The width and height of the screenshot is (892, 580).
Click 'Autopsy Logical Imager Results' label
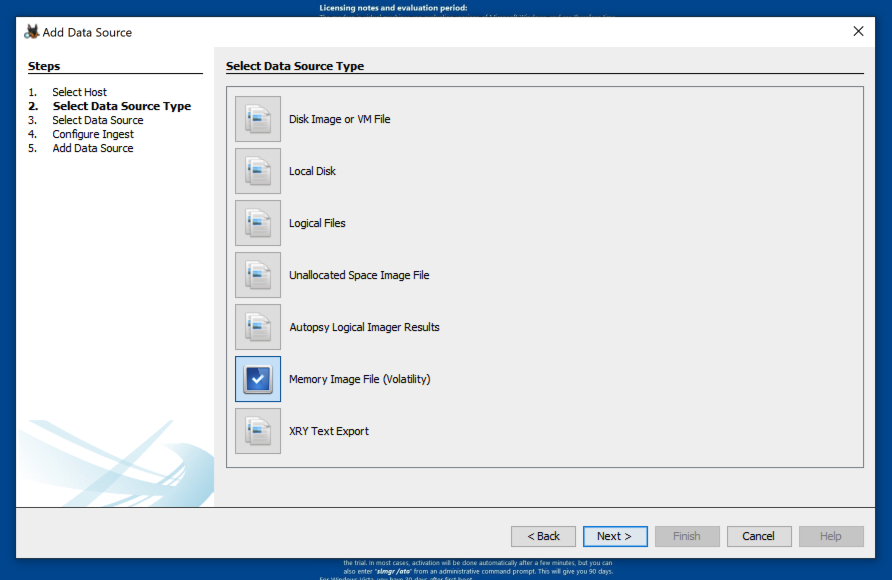(364, 328)
